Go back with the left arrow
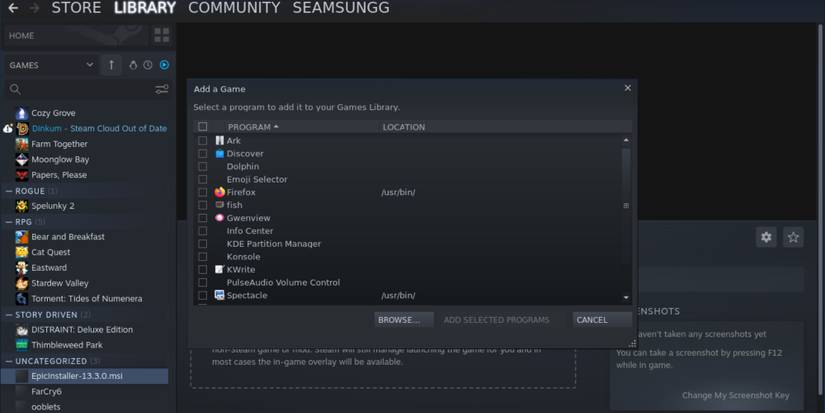Image resolution: width=825 pixels, height=413 pixels. [x=13, y=8]
